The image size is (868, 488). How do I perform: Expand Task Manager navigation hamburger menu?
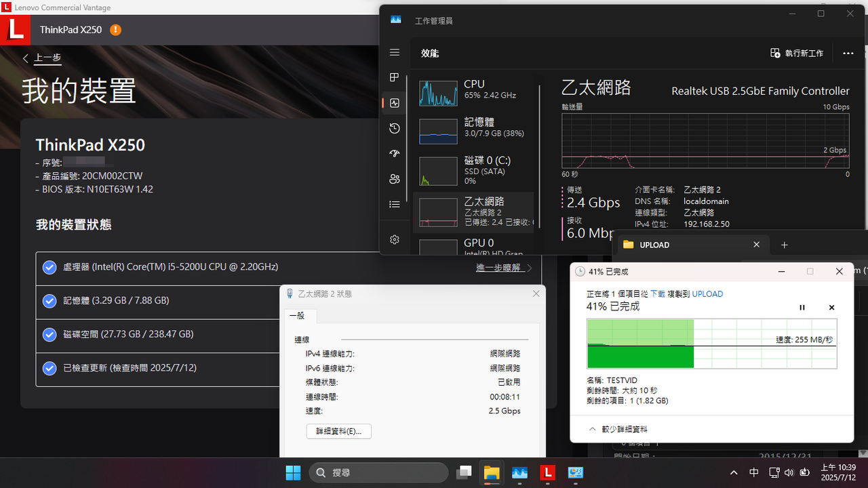click(x=395, y=52)
